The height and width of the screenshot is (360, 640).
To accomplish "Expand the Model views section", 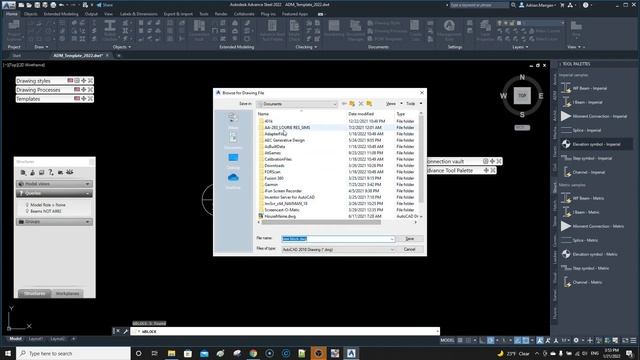I will click(54, 184).
